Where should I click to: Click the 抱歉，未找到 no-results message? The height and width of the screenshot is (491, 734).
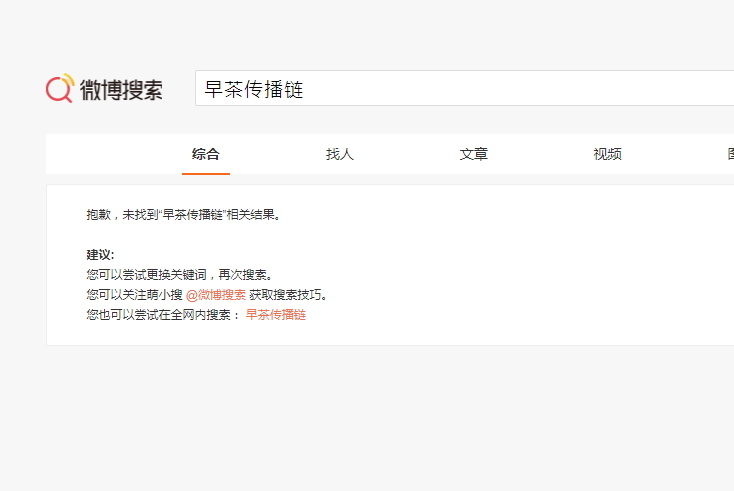(184, 215)
